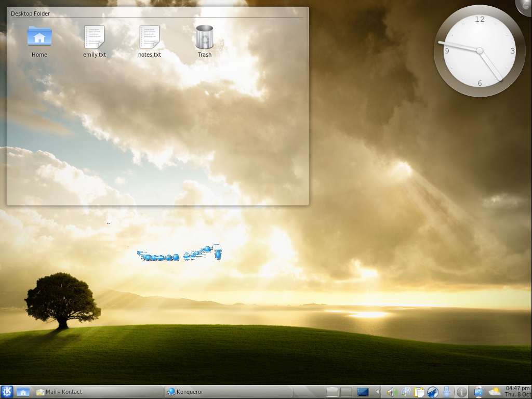
Task: Click the blue download arrow tray icon
Action: (x=446, y=392)
